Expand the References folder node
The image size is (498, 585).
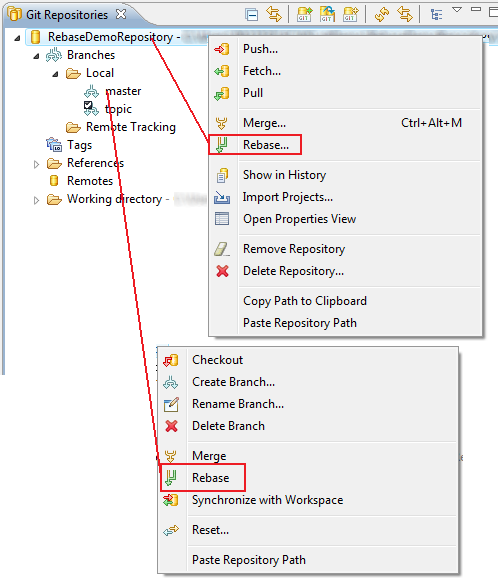pyautogui.click(x=36, y=164)
